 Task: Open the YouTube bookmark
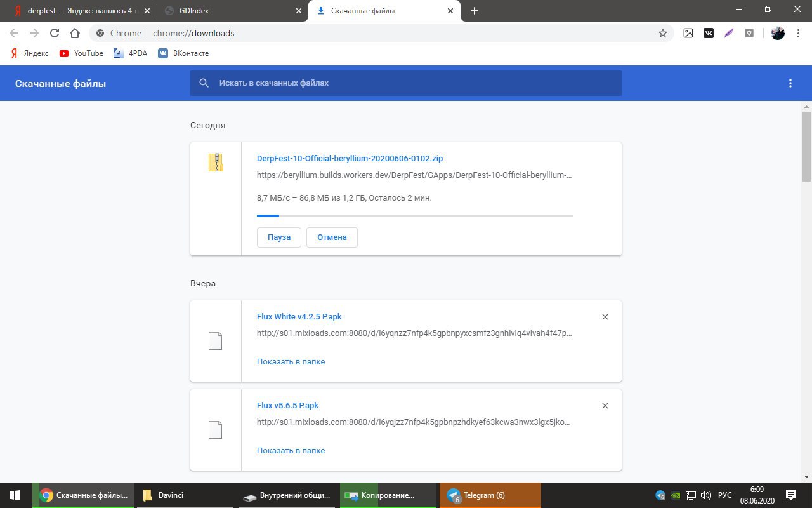point(81,53)
